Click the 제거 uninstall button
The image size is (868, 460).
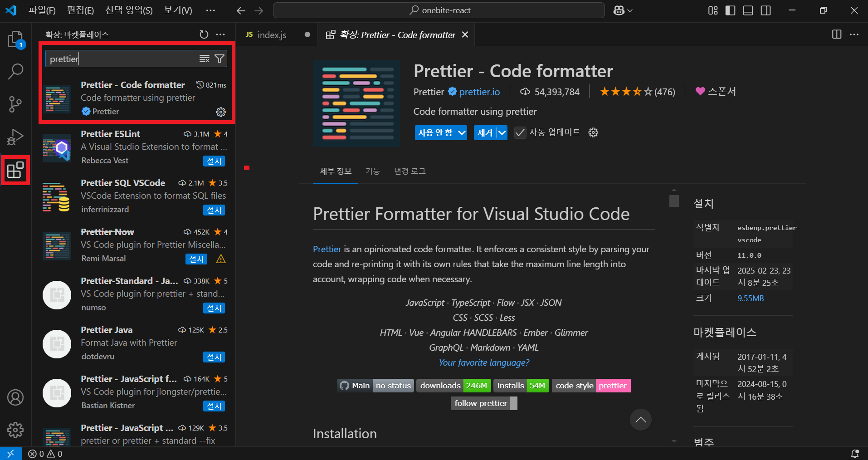pyautogui.click(x=485, y=133)
